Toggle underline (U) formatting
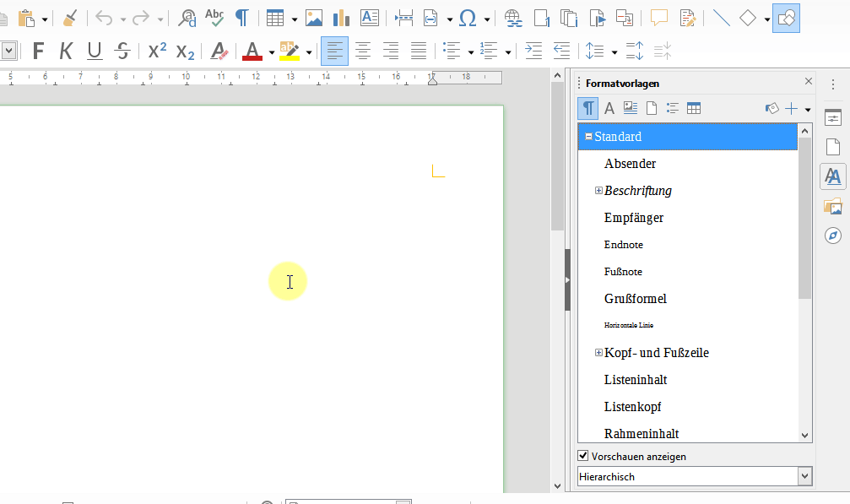The image size is (850, 504). (95, 51)
